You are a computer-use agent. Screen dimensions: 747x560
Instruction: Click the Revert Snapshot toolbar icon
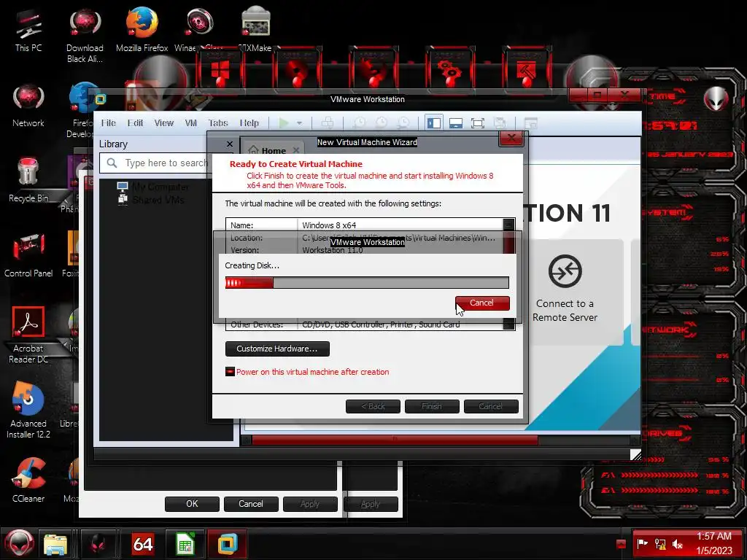click(381, 122)
